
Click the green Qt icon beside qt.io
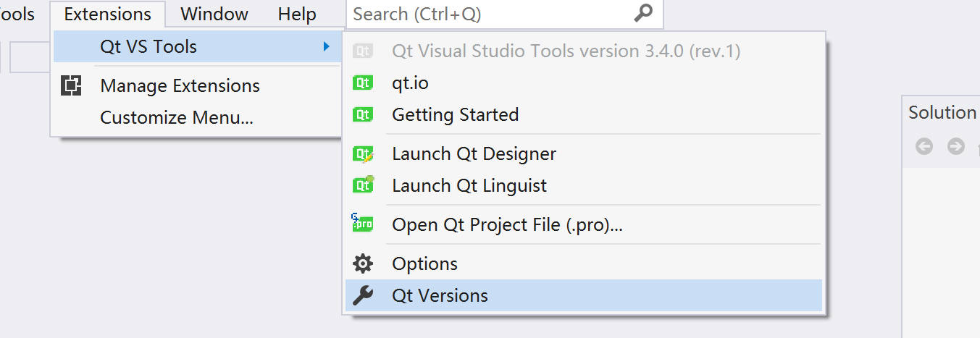[362, 83]
